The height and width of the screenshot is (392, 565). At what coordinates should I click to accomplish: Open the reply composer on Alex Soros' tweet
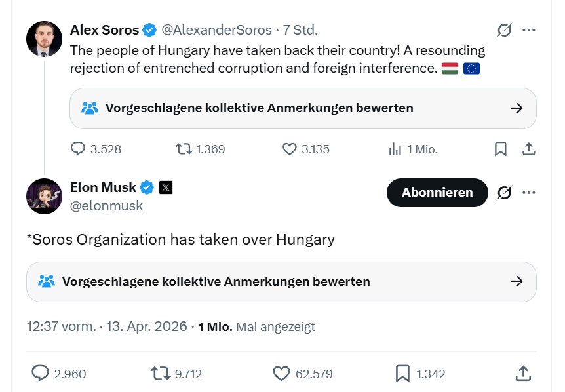(x=78, y=149)
